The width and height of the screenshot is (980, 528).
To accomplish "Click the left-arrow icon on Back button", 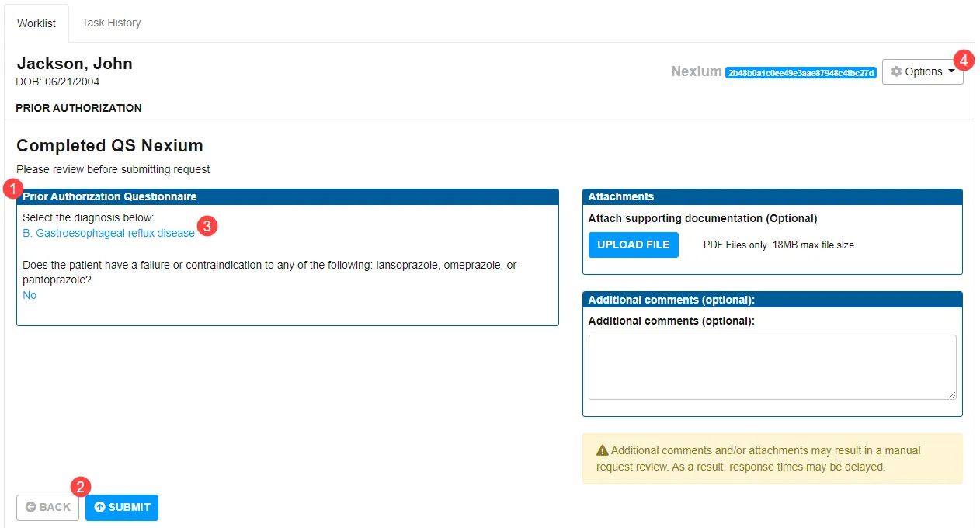I will [30, 507].
